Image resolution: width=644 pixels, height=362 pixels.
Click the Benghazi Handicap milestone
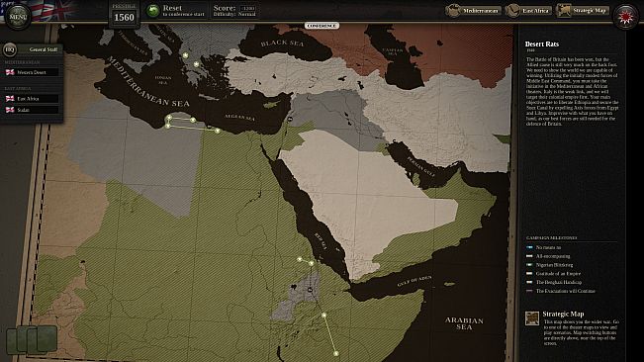point(559,282)
